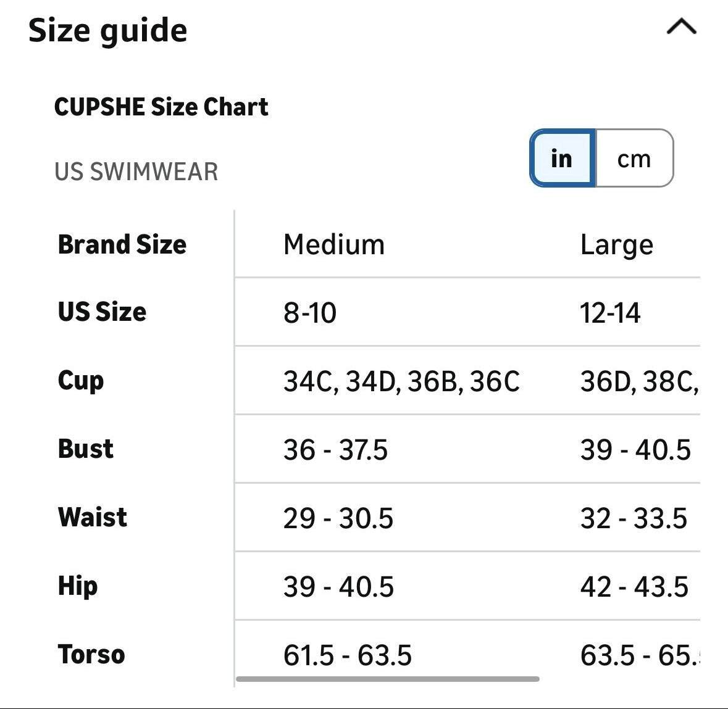This screenshot has width=728, height=709.
Task: Select the Hip row label
Action: 77,586
